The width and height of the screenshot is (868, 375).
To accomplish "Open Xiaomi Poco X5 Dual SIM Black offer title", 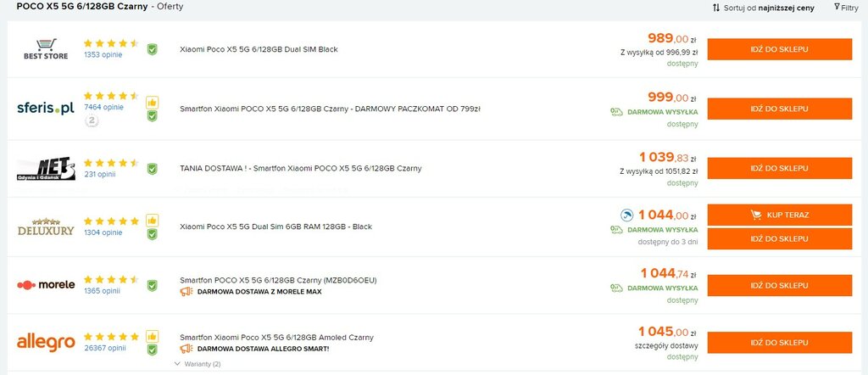I will tap(259, 49).
